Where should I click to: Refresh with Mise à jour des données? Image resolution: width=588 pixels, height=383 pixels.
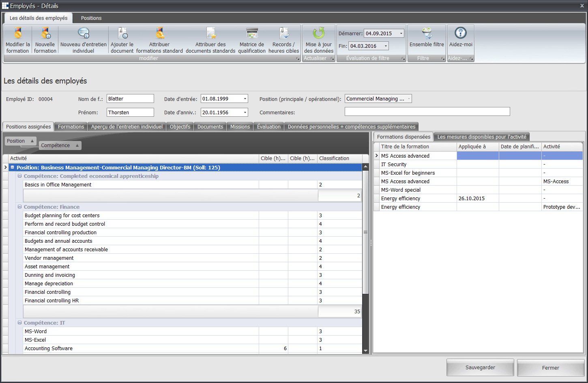tap(319, 40)
